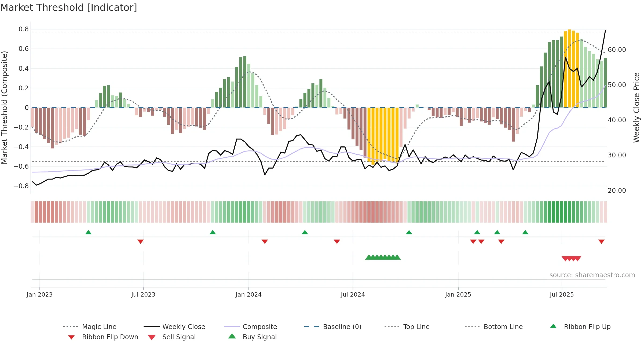This screenshot has width=644, height=362.
Task: Click the 50.00 price axis label
Action: click(617, 85)
